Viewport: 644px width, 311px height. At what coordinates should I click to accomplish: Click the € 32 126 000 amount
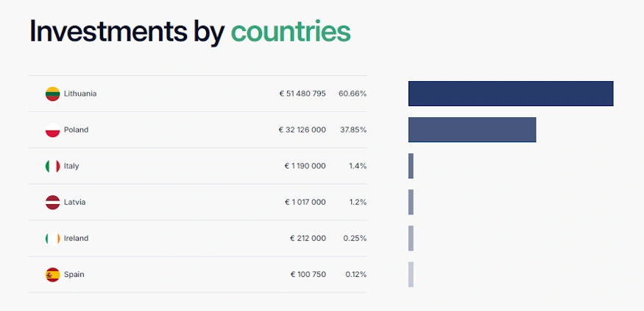[302, 130]
